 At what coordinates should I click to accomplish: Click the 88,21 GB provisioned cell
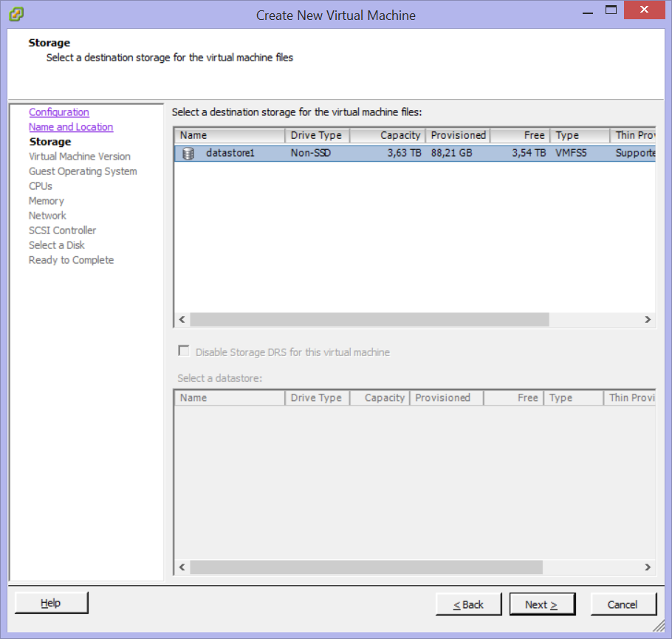[452, 153]
